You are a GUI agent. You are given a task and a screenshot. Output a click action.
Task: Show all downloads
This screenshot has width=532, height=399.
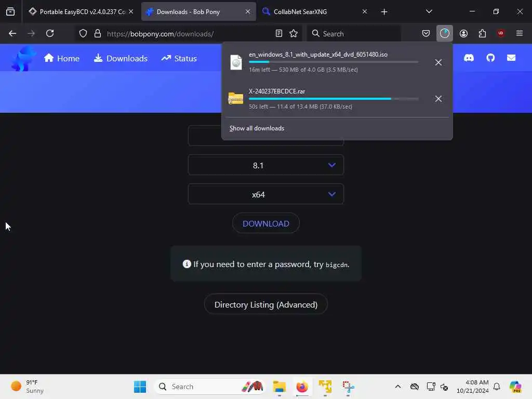pyautogui.click(x=257, y=128)
